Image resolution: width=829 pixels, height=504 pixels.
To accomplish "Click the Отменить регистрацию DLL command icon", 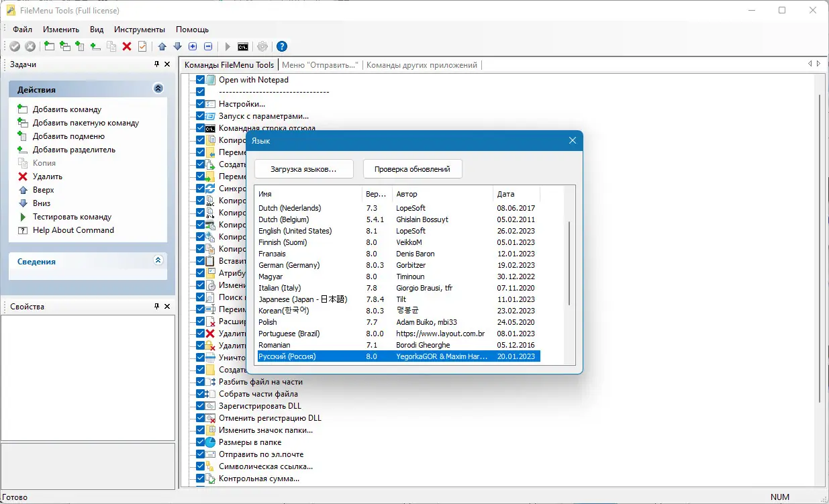I will [211, 418].
